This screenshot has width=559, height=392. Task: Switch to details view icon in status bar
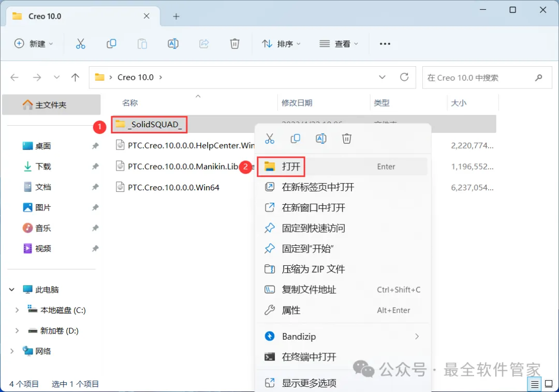point(534,384)
